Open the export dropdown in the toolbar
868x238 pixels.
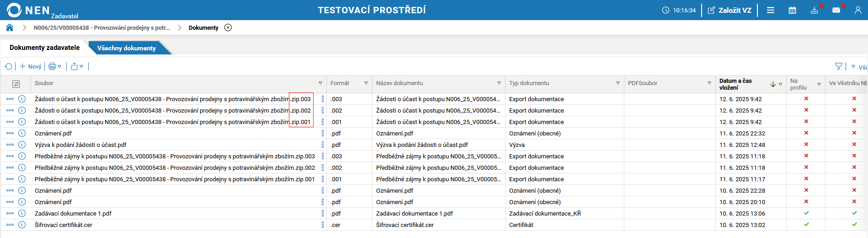77,66
